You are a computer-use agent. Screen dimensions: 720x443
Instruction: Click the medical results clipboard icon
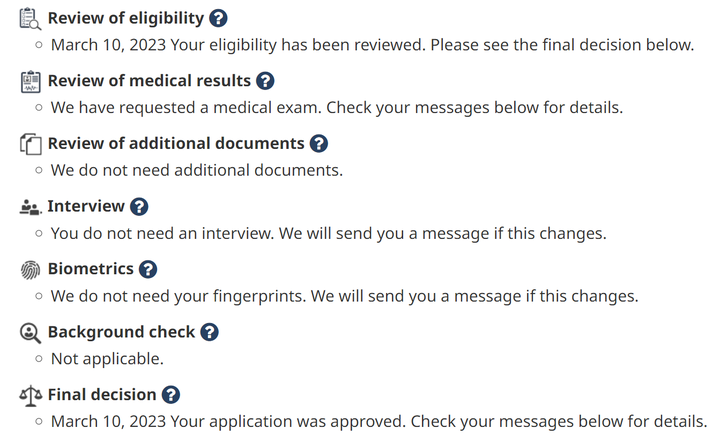tap(31, 81)
